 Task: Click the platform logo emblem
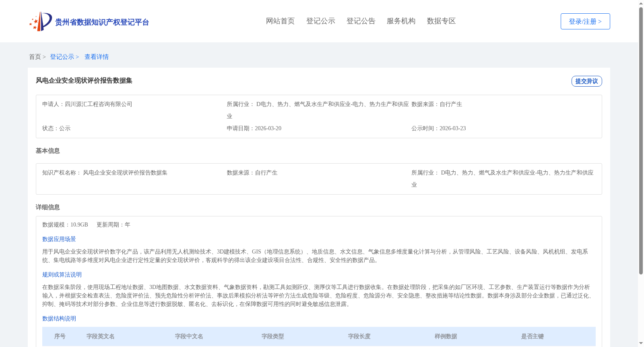pyautogui.click(x=41, y=21)
